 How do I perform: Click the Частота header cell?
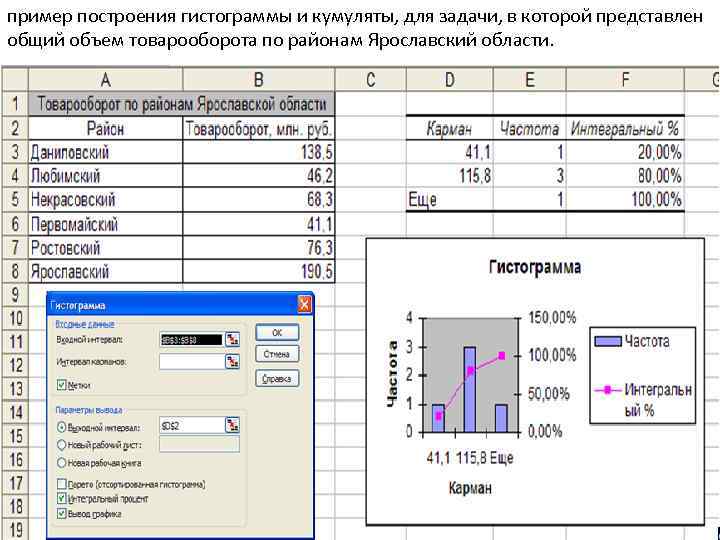[x=529, y=128]
